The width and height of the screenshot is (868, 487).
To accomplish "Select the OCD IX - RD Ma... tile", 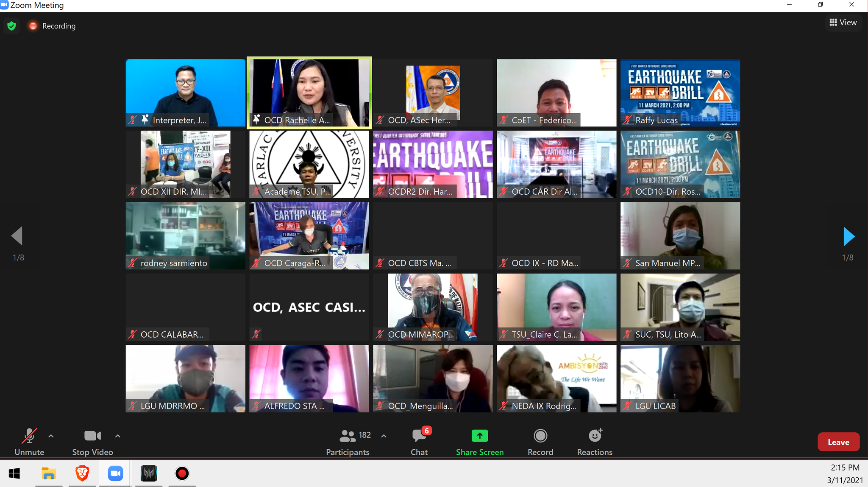I will (x=556, y=236).
